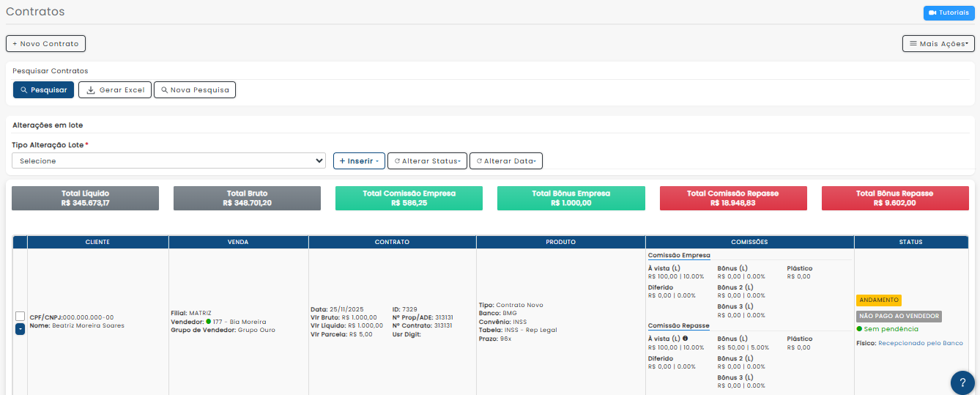Click the magnifier icon on Pesquisar

tap(24, 90)
